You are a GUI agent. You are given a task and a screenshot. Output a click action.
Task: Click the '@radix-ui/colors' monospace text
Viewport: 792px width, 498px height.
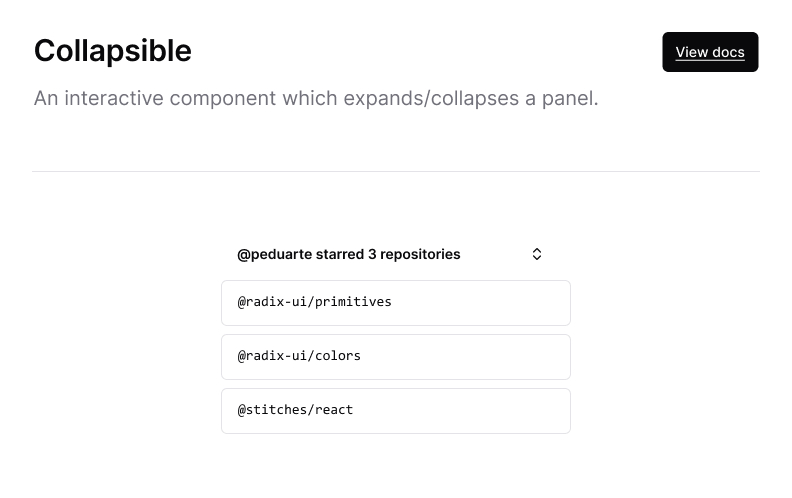point(299,356)
